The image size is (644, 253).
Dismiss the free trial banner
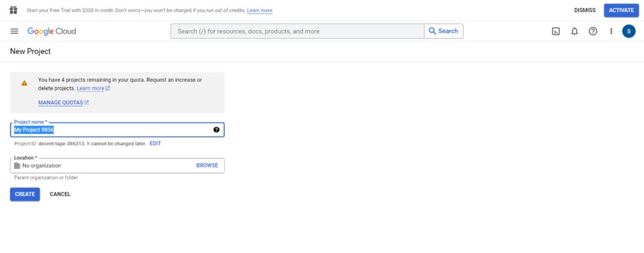pyautogui.click(x=585, y=10)
